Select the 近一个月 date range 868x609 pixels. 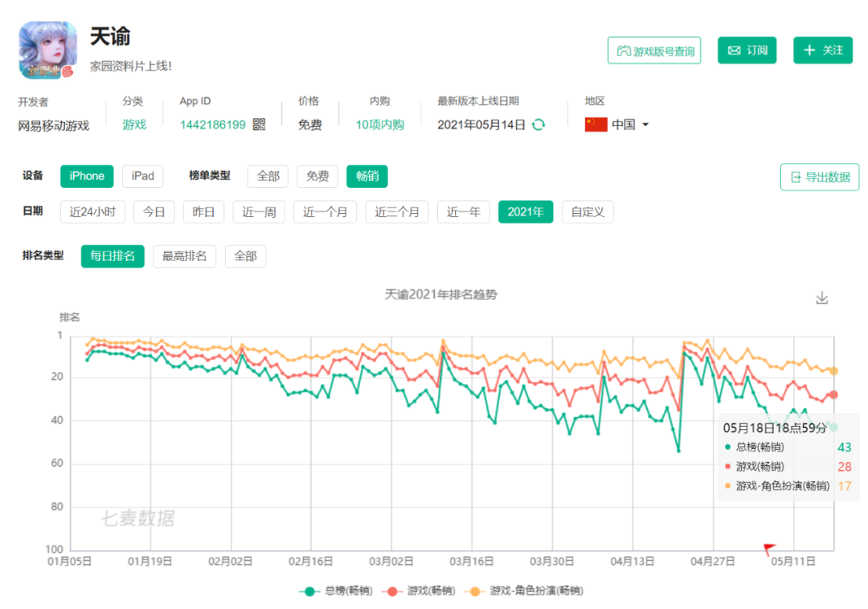coord(325,212)
